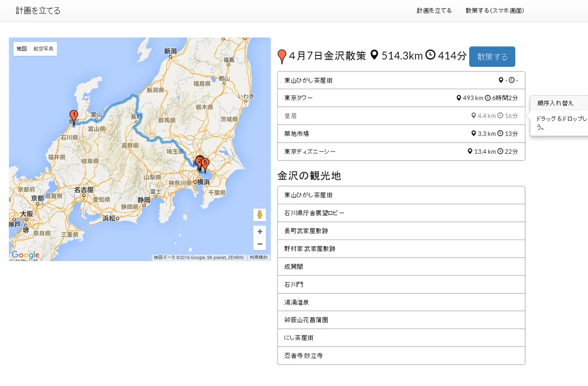588x386 pixels.
Task: Click the blue 散策する button
Action: point(492,56)
